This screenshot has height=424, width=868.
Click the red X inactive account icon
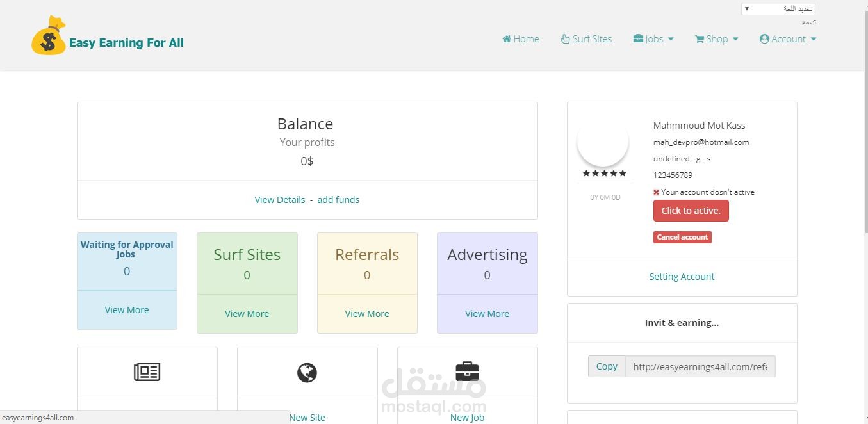656,192
